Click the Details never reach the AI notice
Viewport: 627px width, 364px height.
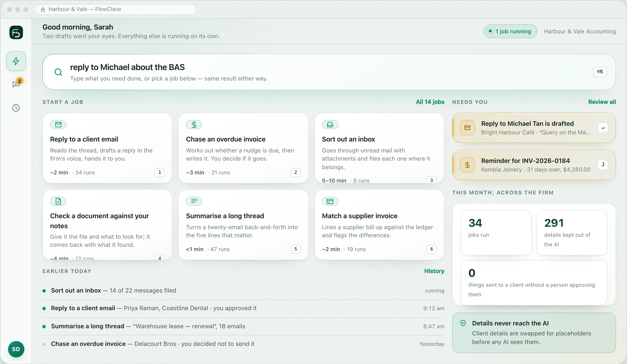[534, 333]
